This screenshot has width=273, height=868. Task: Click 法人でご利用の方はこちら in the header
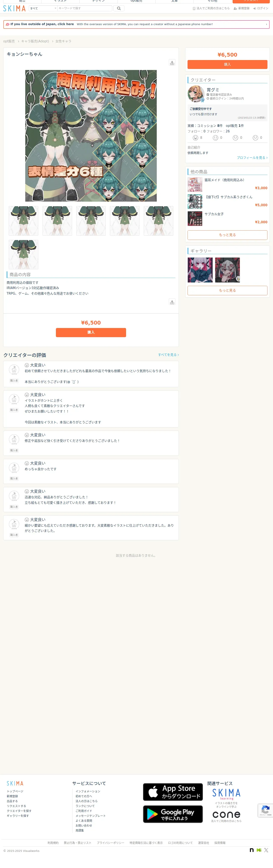[211, 9]
